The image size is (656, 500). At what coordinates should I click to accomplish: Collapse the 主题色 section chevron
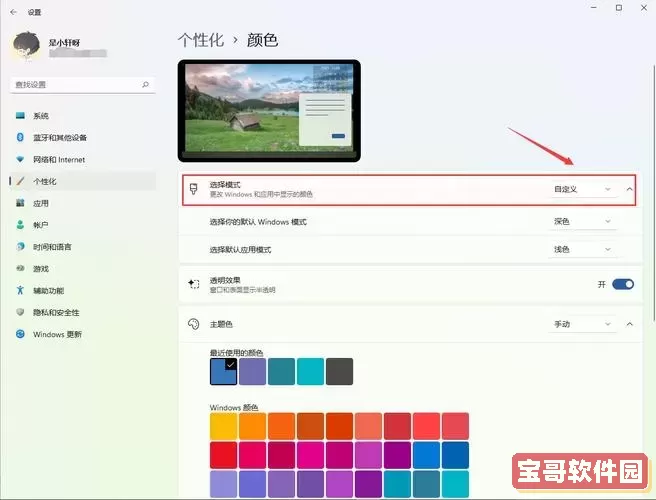tap(629, 324)
